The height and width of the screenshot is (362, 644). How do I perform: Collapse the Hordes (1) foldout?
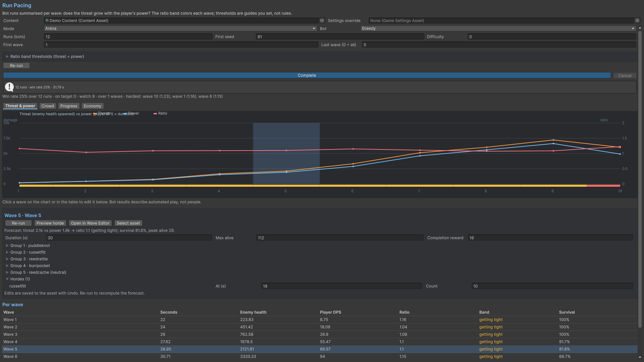coord(7,279)
